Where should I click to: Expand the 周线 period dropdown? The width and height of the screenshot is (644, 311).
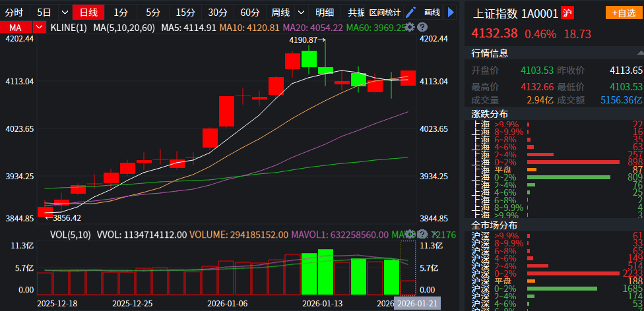point(302,12)
